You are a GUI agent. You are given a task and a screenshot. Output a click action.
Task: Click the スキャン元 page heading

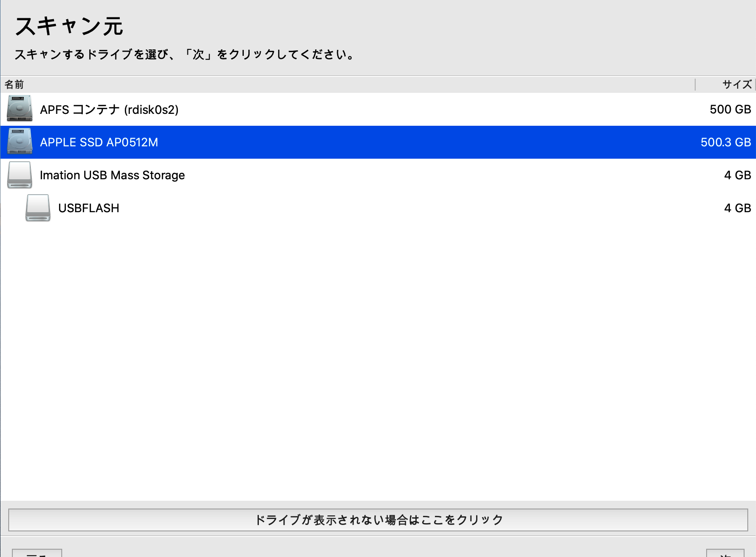(69, 26)
